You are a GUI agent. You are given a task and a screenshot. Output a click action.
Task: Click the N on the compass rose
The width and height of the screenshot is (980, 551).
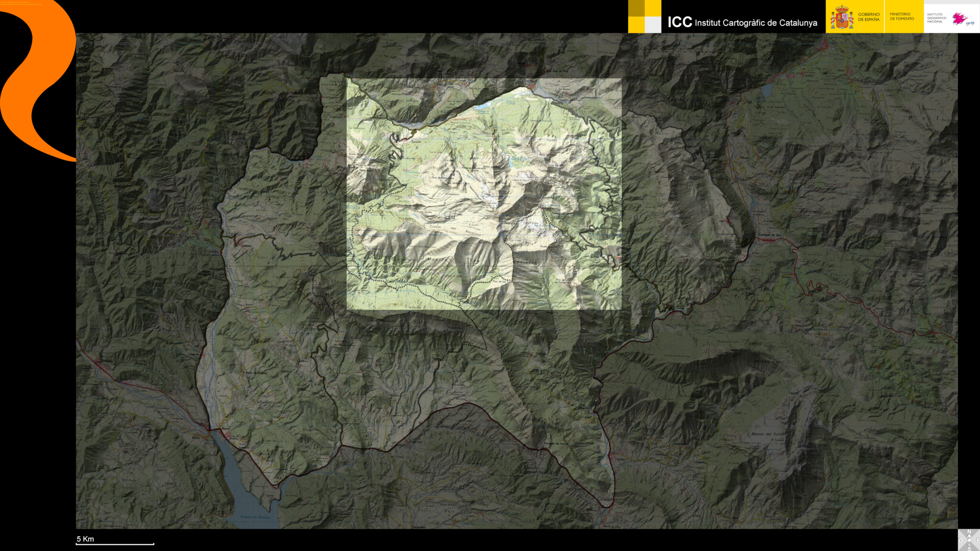click(x=969, y=531)
